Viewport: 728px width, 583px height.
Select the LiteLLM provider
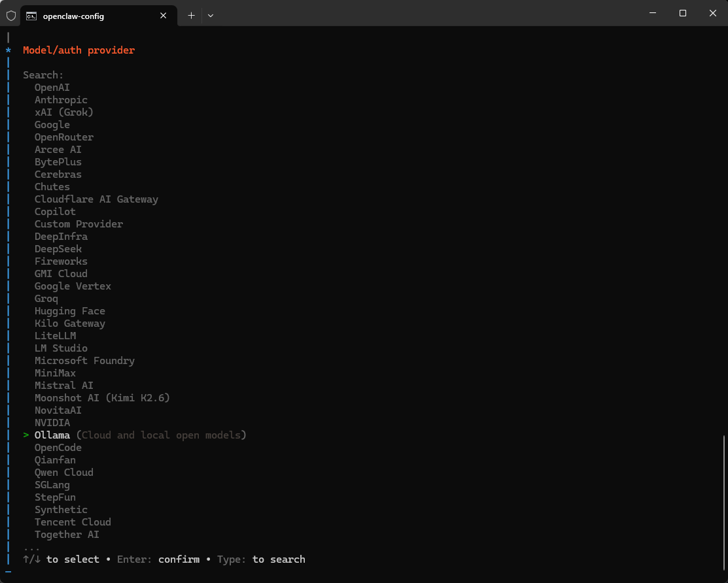click(55, 336)
